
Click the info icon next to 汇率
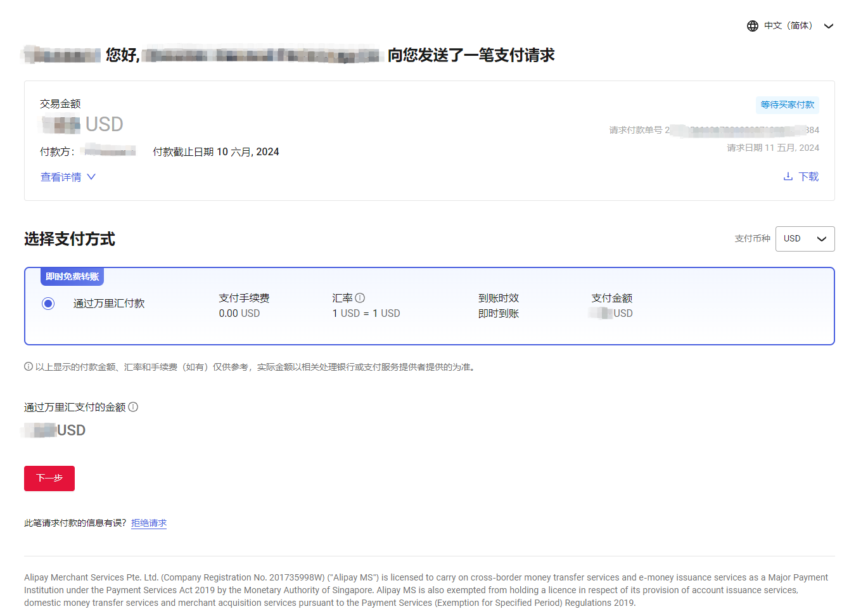pyautogui.click(x=360, y=297)
